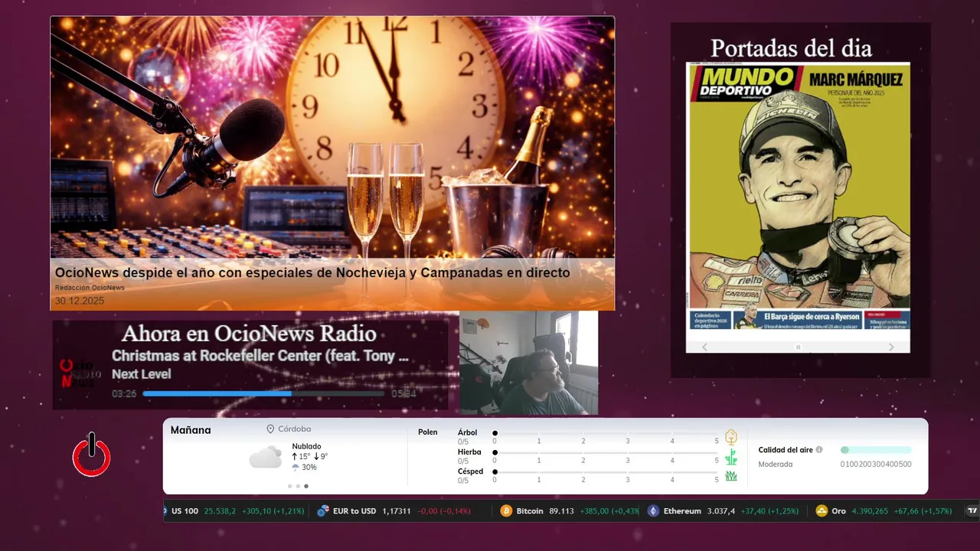Click the Calidad del aire label
This screenshot has width=980, height=551.
tap(786, 450)
